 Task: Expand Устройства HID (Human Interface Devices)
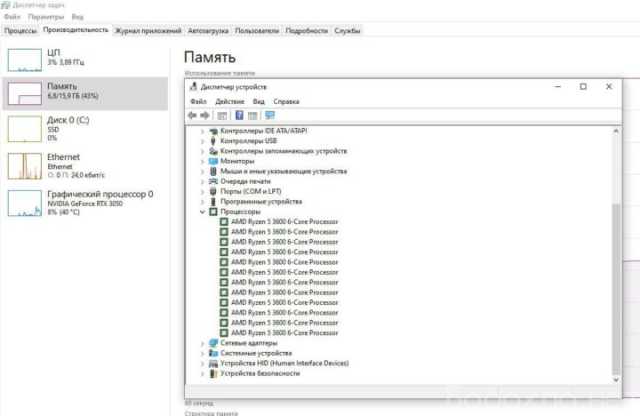coord(203,363)
